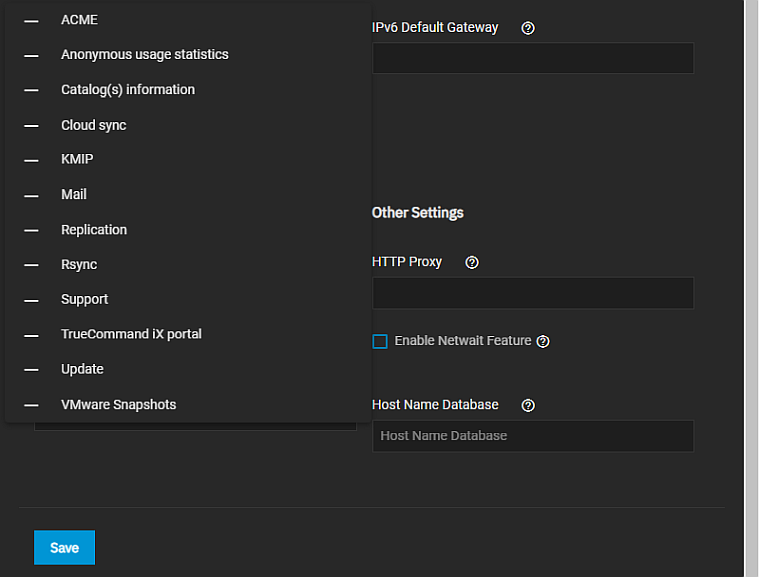Toggle Anonymous usage statistics option
759x577 pixels.
(144, 55)
